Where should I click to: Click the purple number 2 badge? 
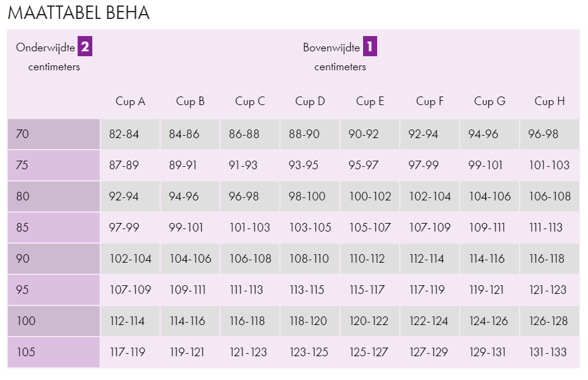85,46
